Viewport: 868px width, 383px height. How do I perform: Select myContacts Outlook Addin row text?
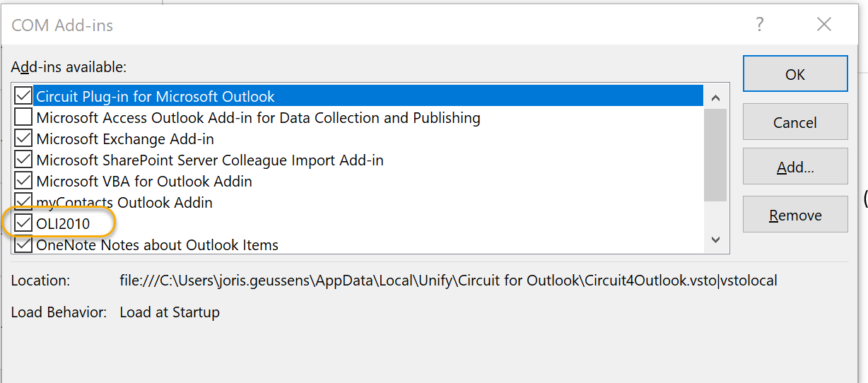point(124,202)
